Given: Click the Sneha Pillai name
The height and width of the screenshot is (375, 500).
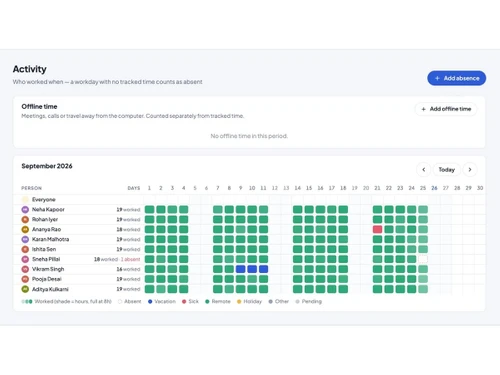Looking at the screenshot, I should point(46,259).
